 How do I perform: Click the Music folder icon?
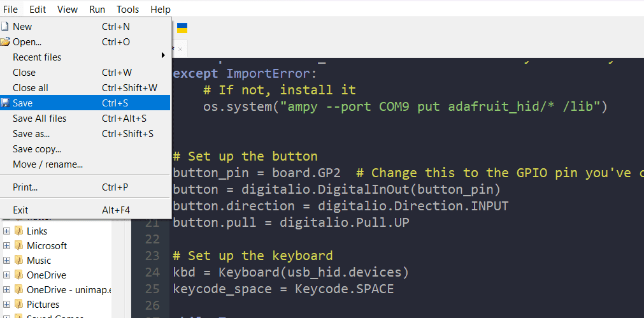point(18,261)
